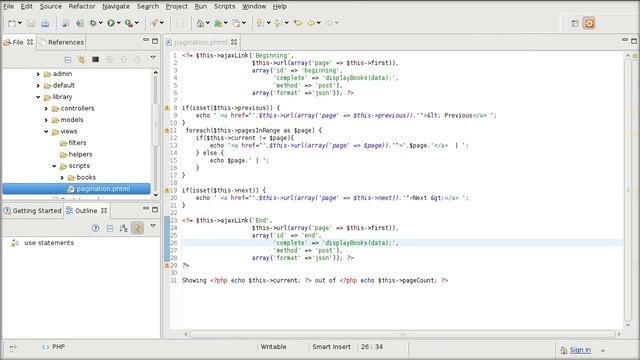The width and height of the screenshot is (640, 360).
Task: Expand the models folder
Action: click(x=46, y=120)
